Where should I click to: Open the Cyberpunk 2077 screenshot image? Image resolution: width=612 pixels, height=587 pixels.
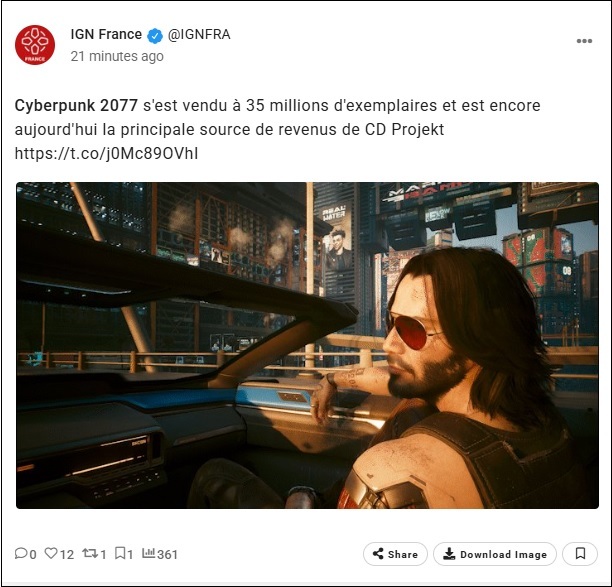coord(307,345)
